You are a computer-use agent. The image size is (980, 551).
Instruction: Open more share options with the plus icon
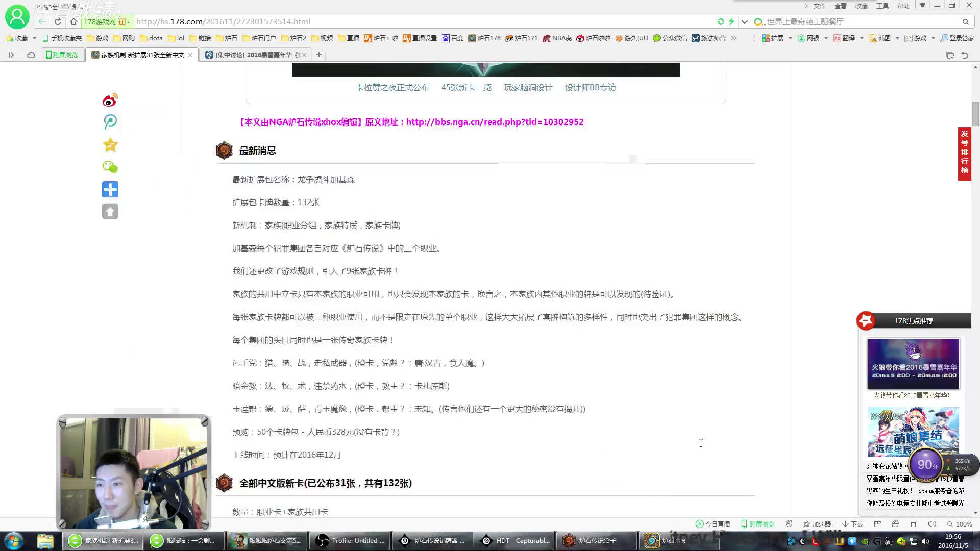pyautogui.click(x=110, y=189)
